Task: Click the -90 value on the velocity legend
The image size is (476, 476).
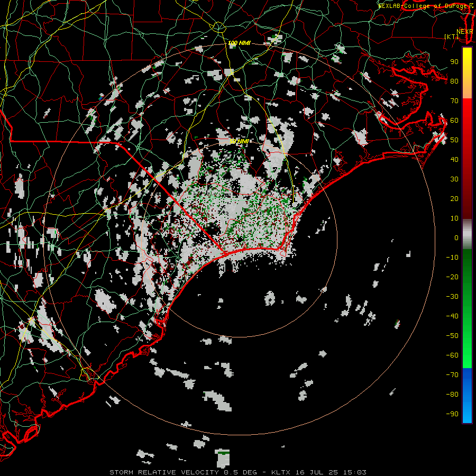Action: pyautogui.click(x=452, y=414)
